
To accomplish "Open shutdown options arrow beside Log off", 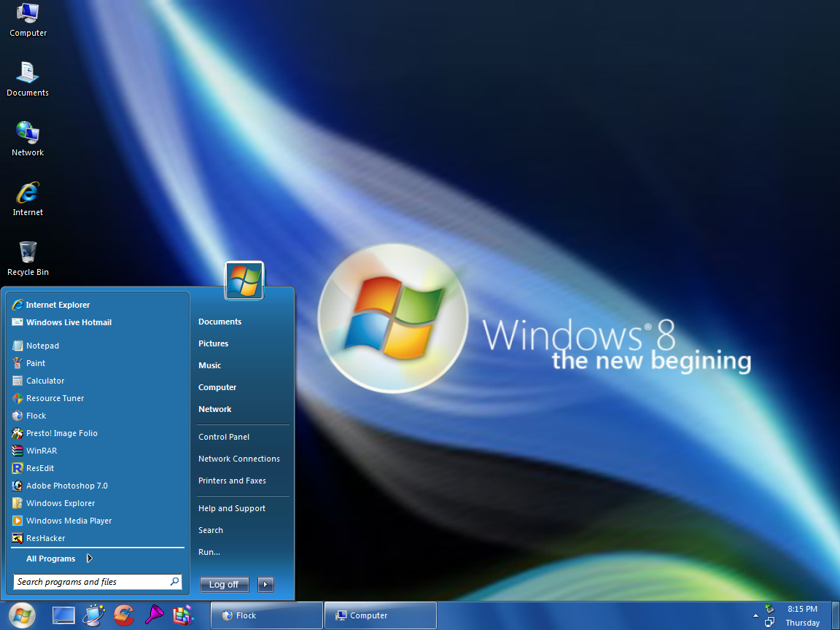I will click(265, 584).
